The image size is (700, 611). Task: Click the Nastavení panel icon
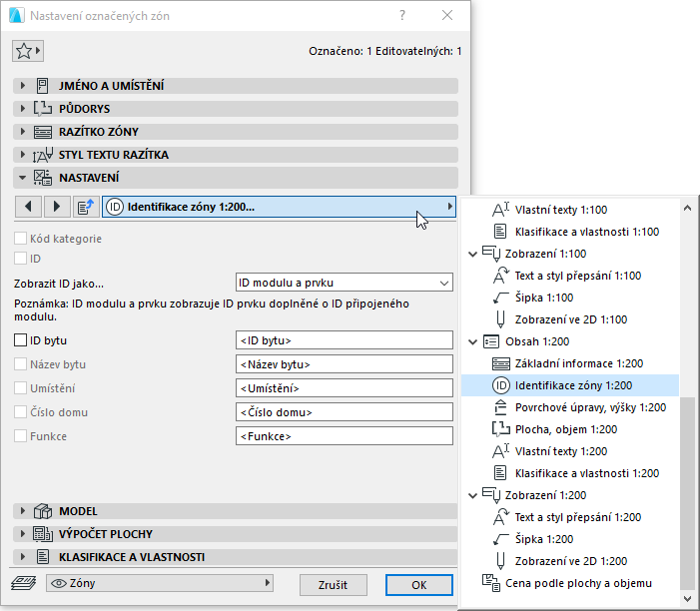pos(42,178)
